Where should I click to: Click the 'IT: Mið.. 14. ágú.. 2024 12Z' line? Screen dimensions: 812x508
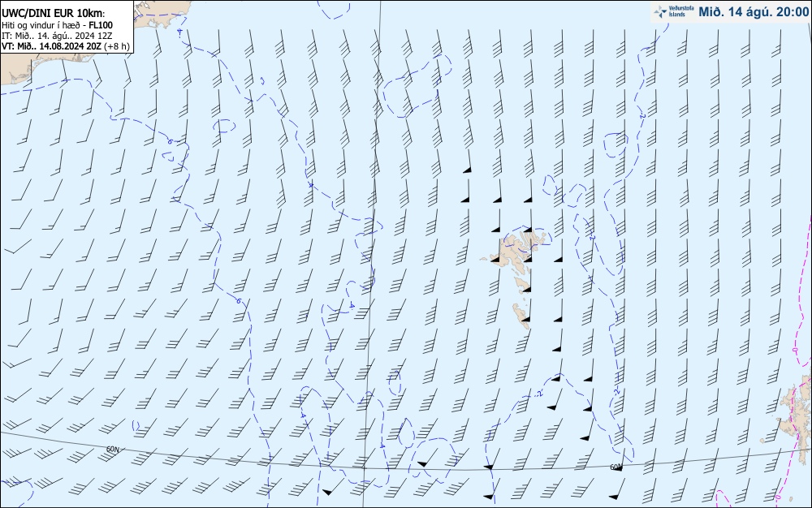[57, 36]
